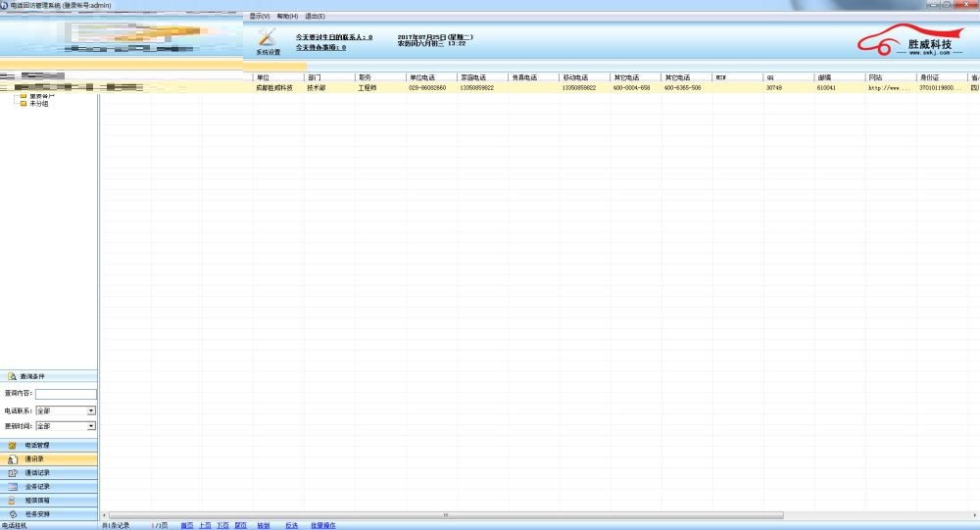Open the 短信信箱 SMS inbox icon

(13, 500)
